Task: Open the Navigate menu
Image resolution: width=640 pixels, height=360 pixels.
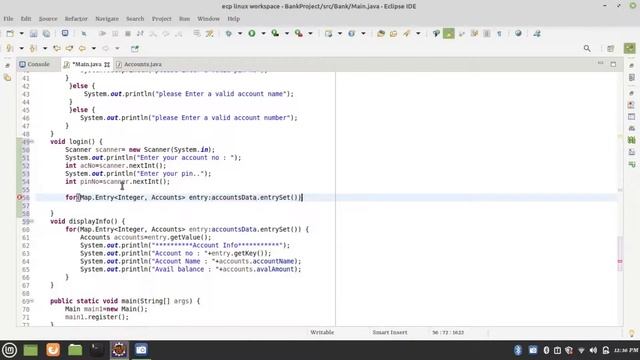Action: tap(107, 19)
